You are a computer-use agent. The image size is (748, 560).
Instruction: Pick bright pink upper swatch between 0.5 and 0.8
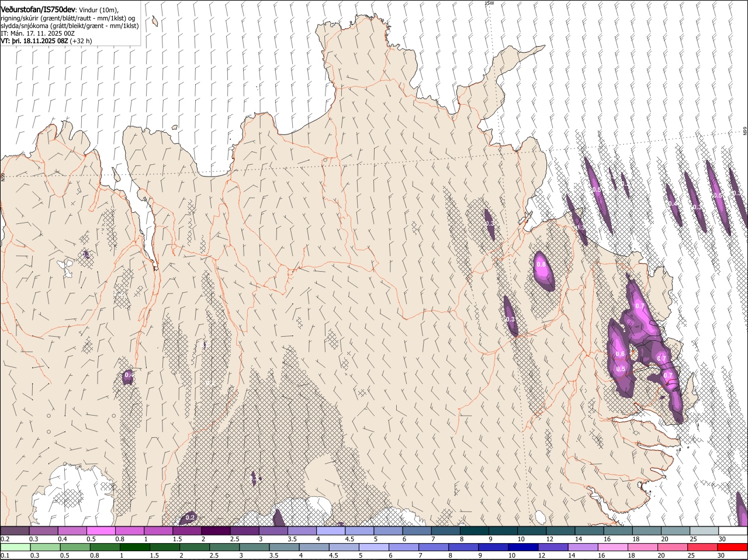[101, 531]
